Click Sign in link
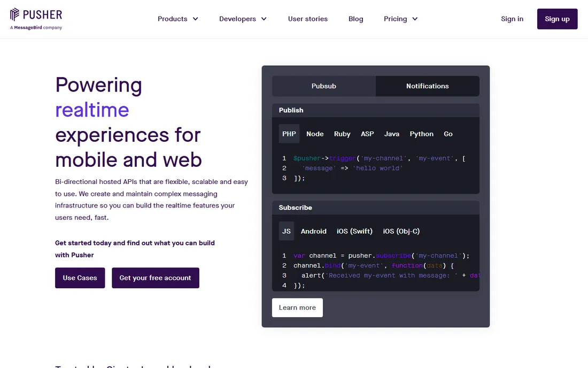 point(512,19)
